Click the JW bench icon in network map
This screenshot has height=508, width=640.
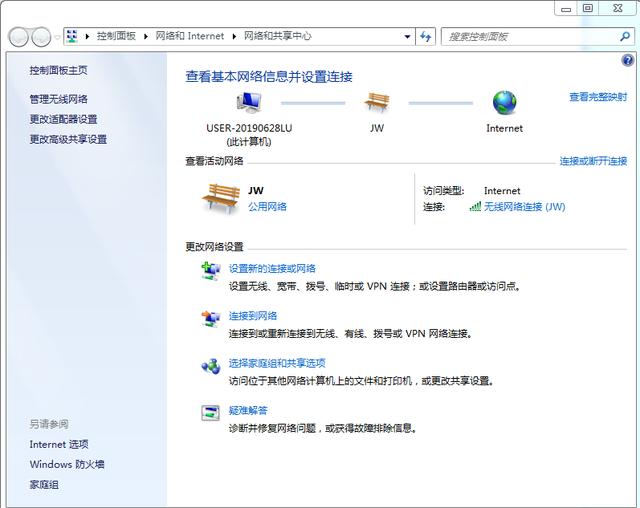[377, 102]
